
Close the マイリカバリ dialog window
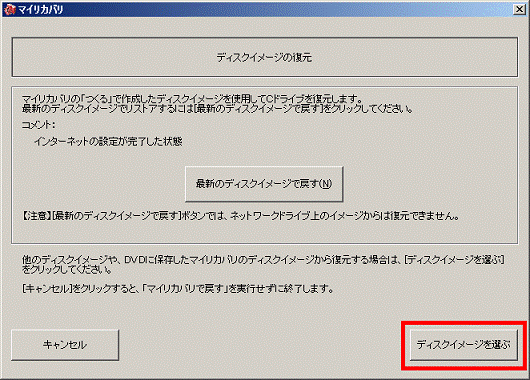click(x=519, y=9)
